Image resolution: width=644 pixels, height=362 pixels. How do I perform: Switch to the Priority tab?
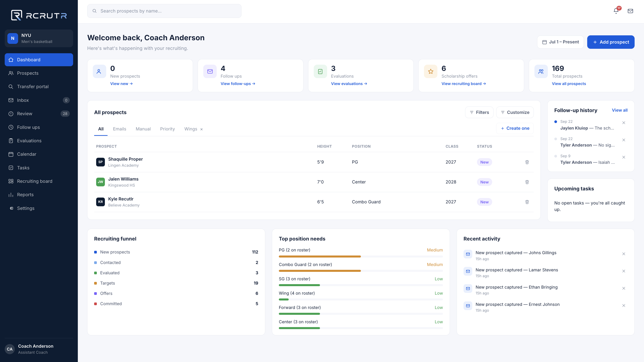(x=167, y=129)
